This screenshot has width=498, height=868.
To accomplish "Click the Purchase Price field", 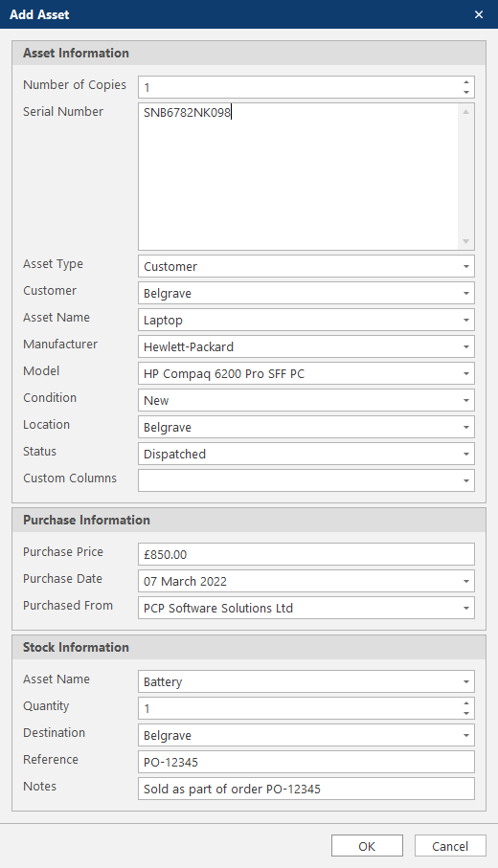I will tap(306, 554).
